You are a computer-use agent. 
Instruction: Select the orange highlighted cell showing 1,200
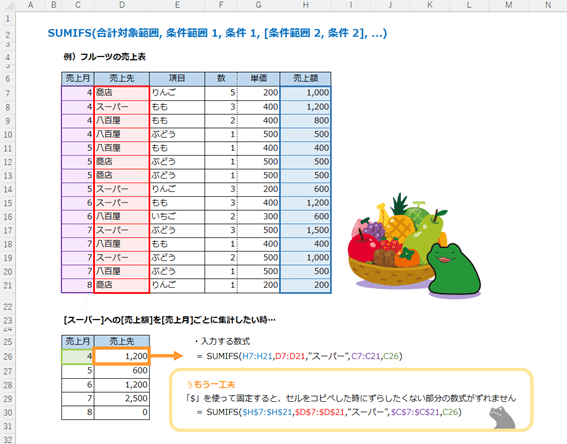[x=122, y=356]
